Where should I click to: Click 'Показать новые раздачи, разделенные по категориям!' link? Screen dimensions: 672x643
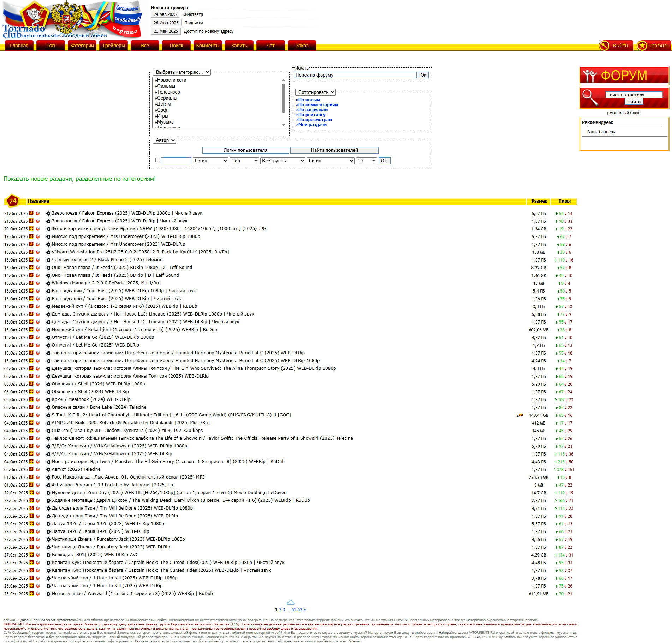[79, 179]
